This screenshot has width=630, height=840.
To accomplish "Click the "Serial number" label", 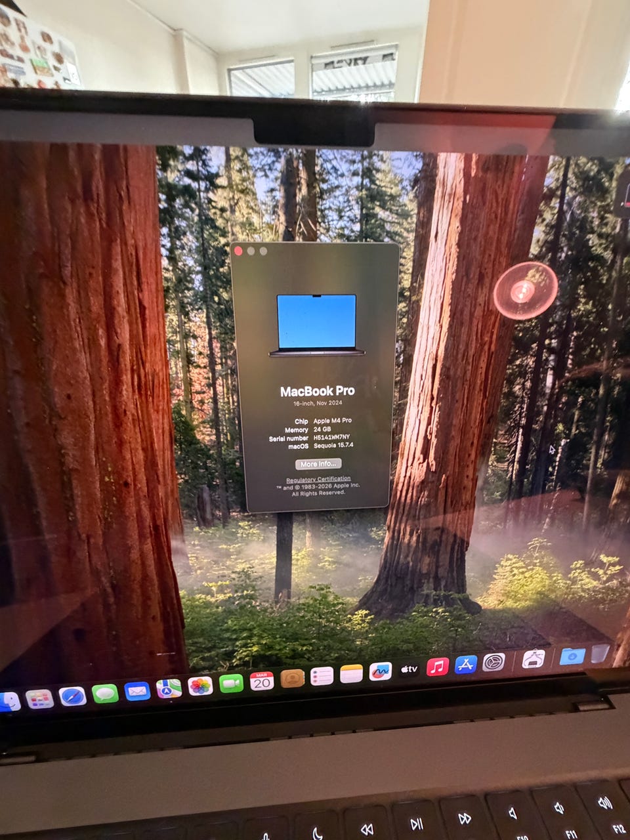I will point(288,438).
